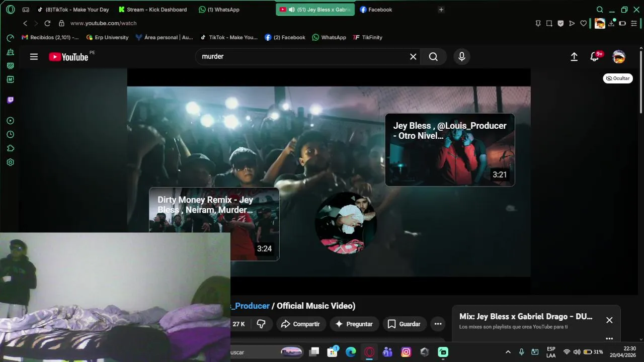Open suggested video 'Dirty Money Remix'

(x=214, y=224)
